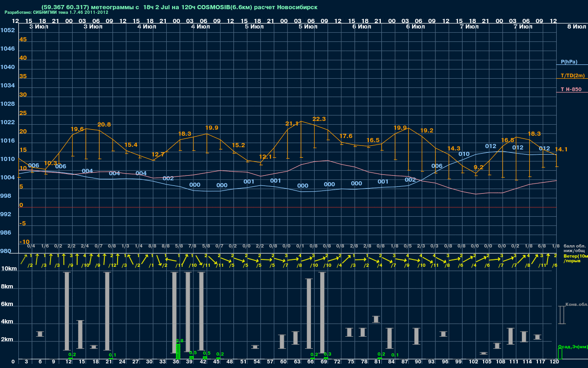Click the 2.8 precipitation value label

(180, 341)
